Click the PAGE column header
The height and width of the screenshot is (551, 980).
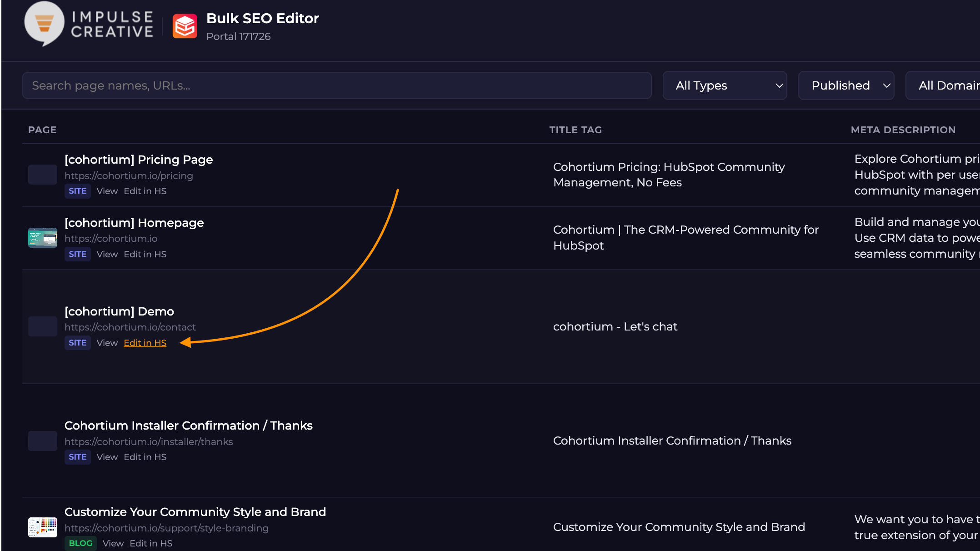tap(42, 130)
